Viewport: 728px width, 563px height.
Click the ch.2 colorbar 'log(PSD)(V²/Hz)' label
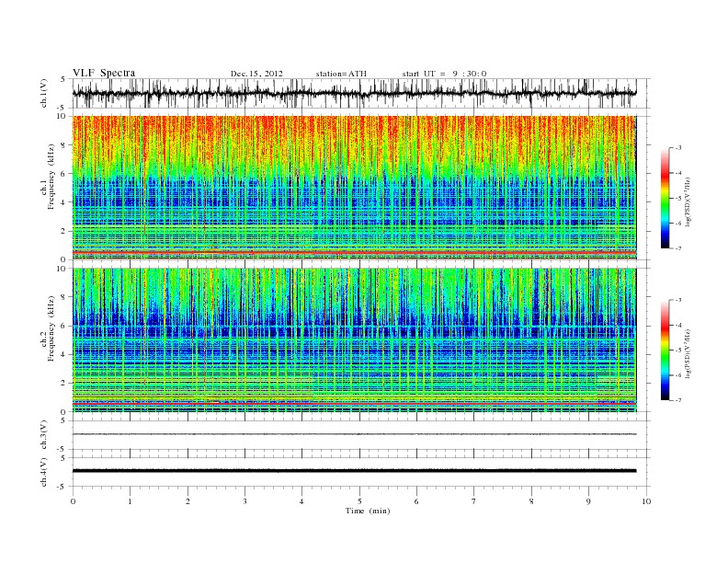(x=688, y=353)
